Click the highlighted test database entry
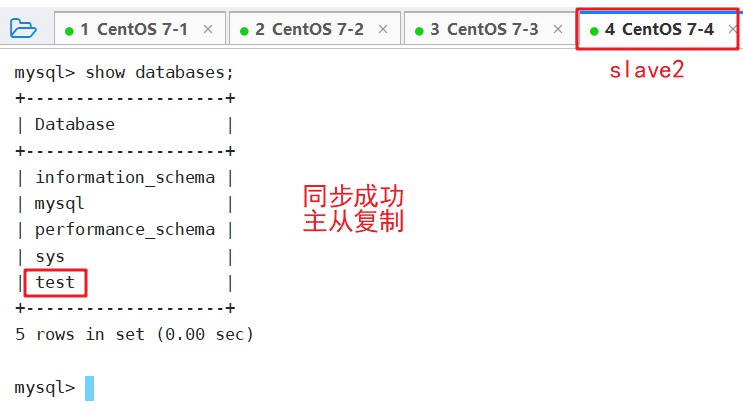Screen dimensions: 743x419 pyautogui.click(x=55, y=282)
